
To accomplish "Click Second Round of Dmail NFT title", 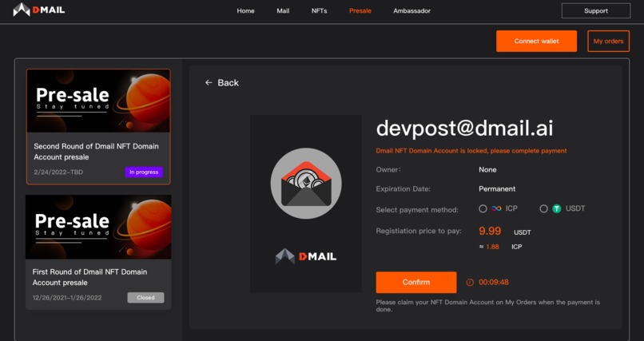I will click(96, 152).
